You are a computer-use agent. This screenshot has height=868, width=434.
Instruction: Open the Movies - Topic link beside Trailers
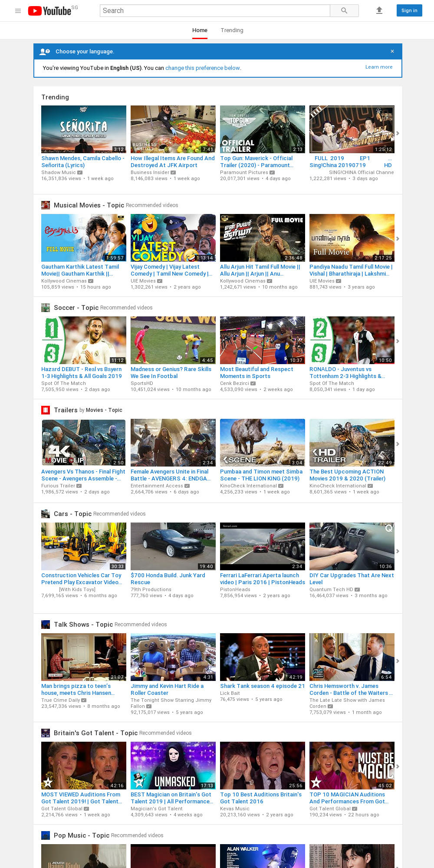[104, 410]
